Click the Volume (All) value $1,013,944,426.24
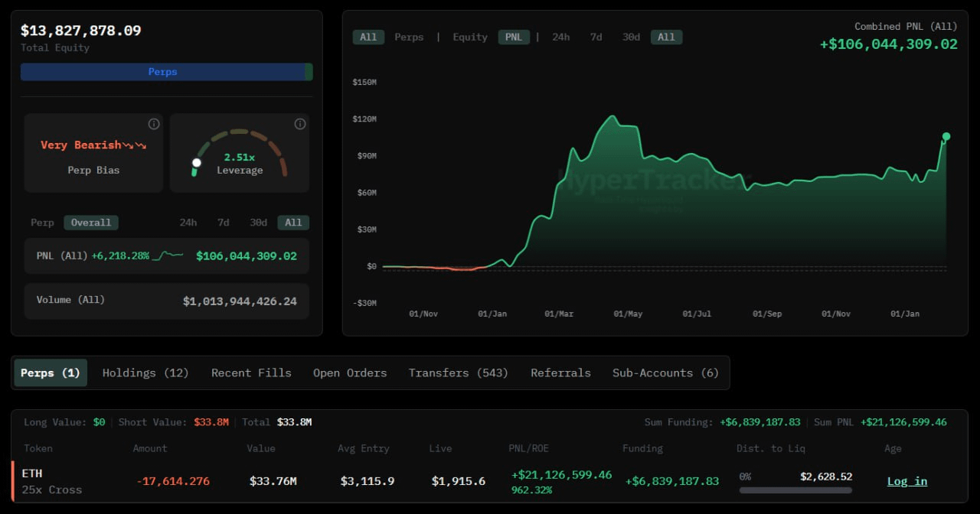 click(x=240, y=301)
